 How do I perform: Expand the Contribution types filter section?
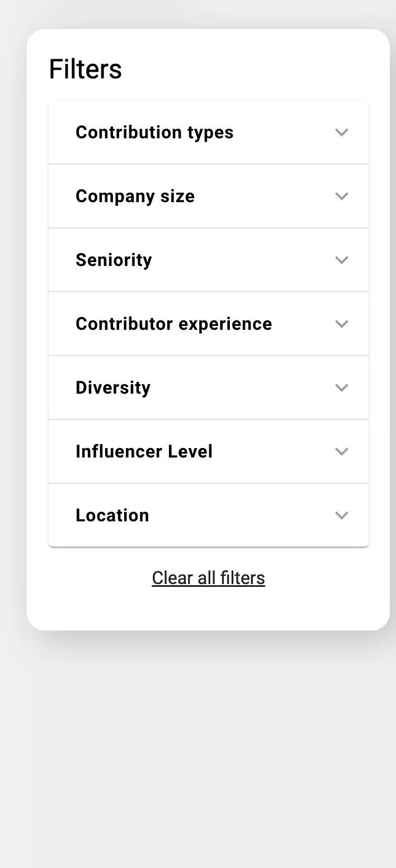pos(154,133)
